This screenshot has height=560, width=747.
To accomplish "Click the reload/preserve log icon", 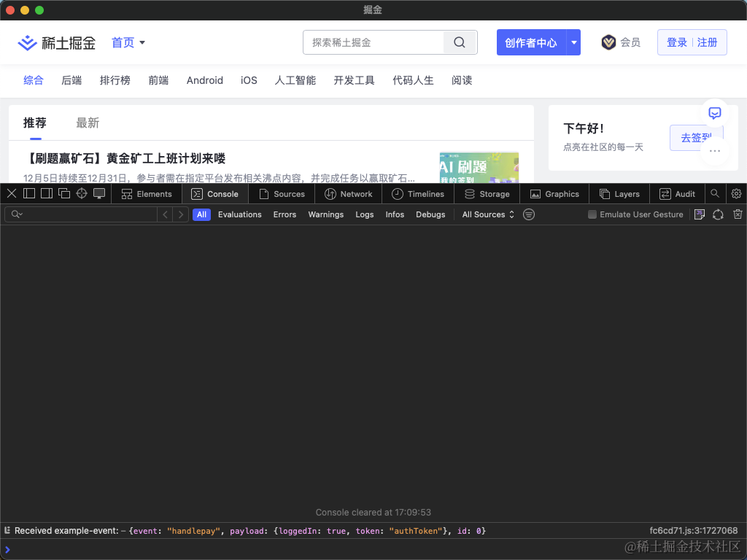I will [x=718, y=214].
